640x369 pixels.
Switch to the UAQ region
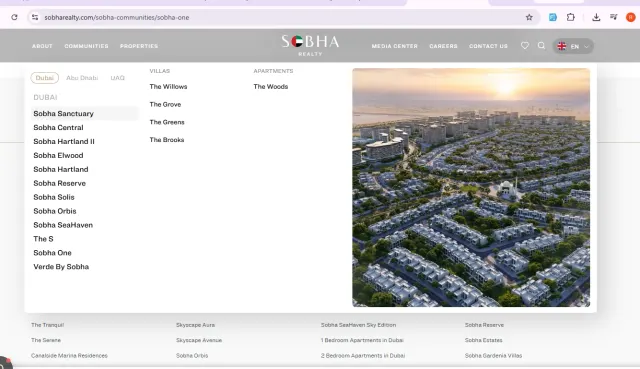[118, 78]
